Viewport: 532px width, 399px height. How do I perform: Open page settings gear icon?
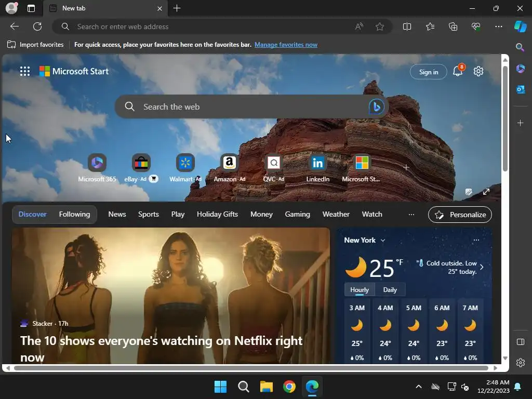[478, 71]
